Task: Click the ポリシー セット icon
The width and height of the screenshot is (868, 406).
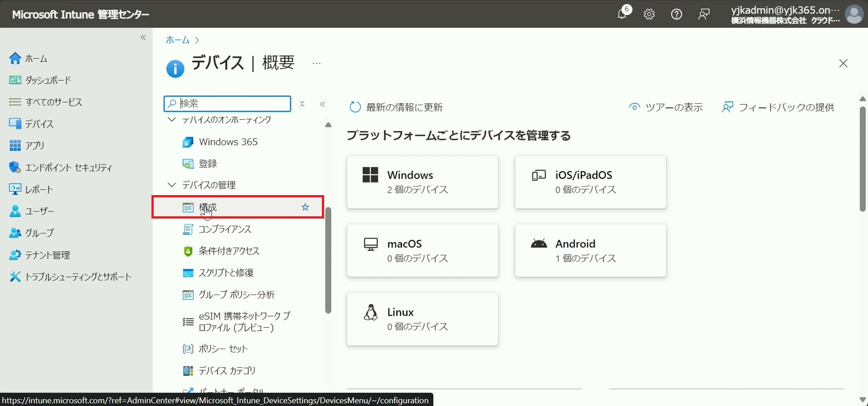Action: [188, 349]
